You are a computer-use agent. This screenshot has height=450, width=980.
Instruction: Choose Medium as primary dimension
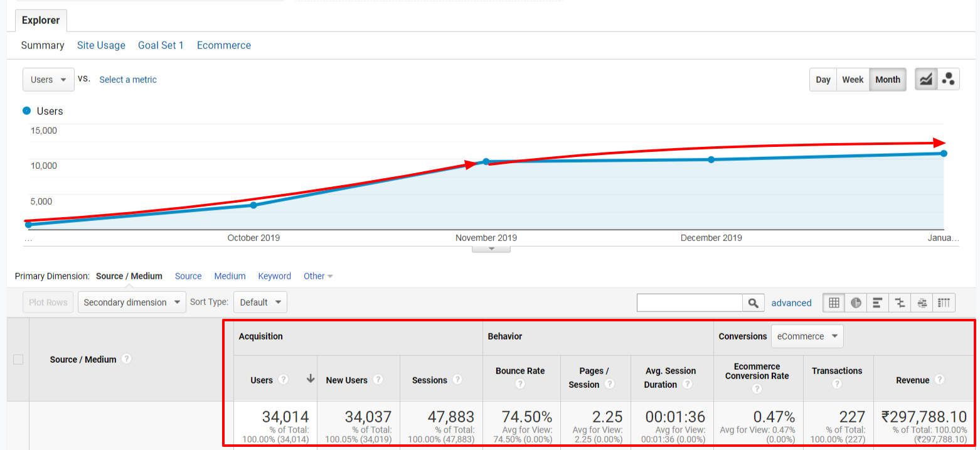pyautogui.click(x=230, y=276)
